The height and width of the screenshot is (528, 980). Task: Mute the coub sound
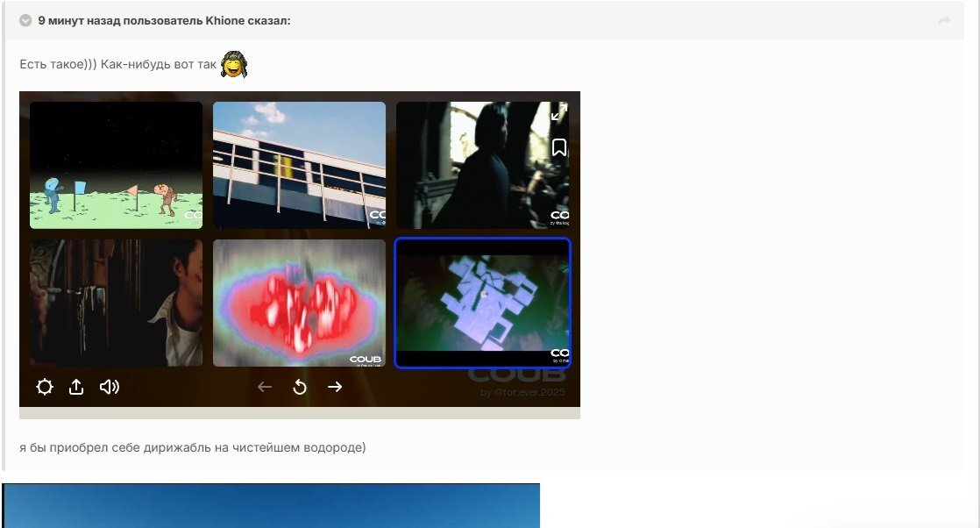coord(110,387)
